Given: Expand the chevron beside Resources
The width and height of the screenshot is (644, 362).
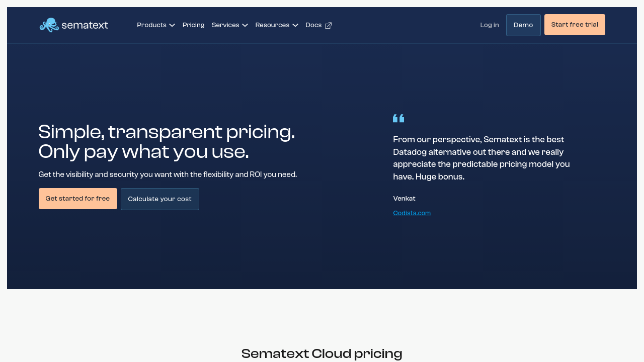Looking at the screenshot, I should click(295, 25).
